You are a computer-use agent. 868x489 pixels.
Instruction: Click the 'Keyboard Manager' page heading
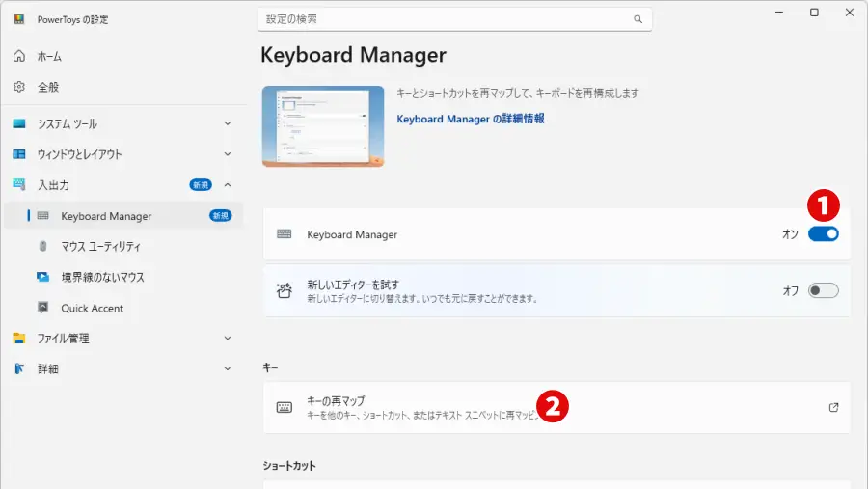(353, 55)
